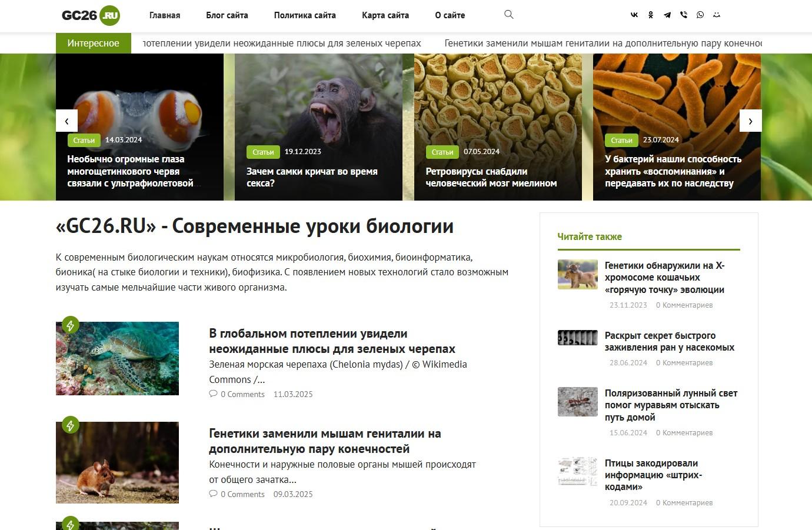Open the Политика сайта menu item

pyautogui.click(x=305, y=15)
